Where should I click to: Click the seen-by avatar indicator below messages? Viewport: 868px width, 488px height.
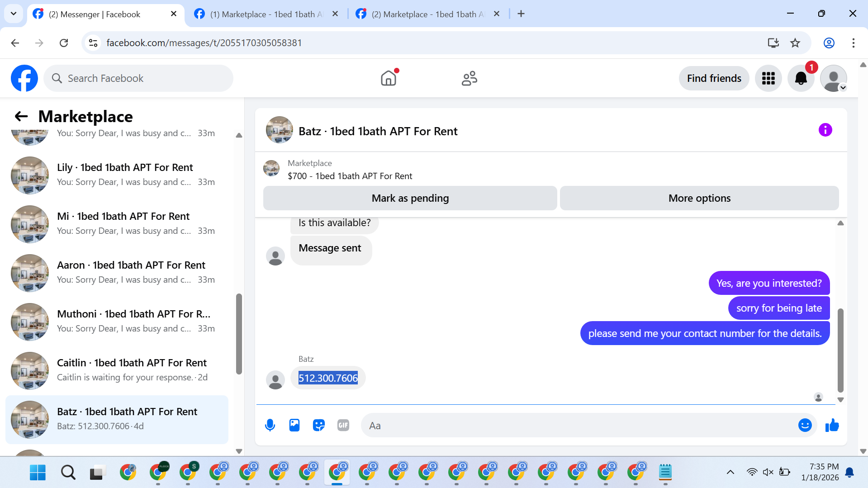[x=818, y=397]
